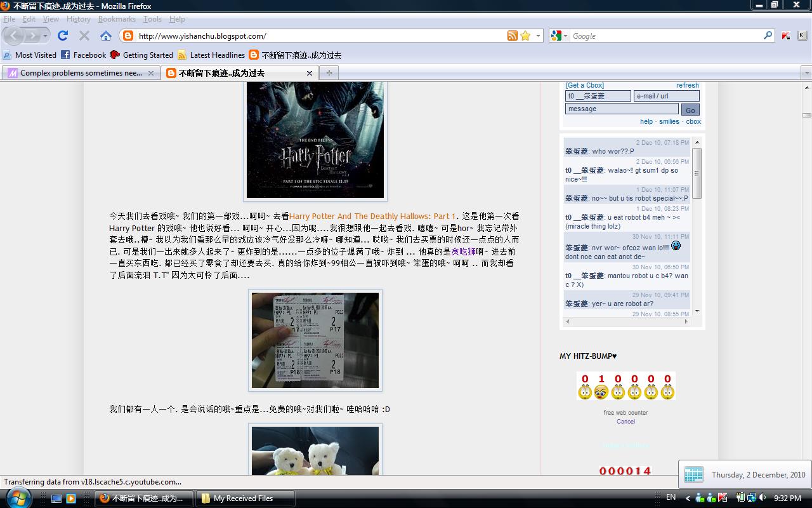This screenshot has width=812, height=508.
Task: Switch to the Complex problems sometimes nee... tab
Action: pyautogui.click(x=81, y=73)
